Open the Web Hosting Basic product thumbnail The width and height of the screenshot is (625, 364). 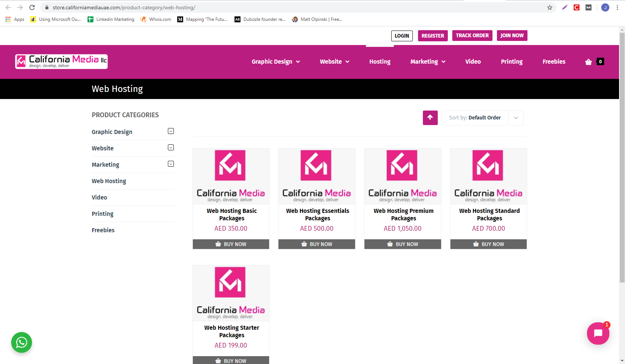(231, 176)
